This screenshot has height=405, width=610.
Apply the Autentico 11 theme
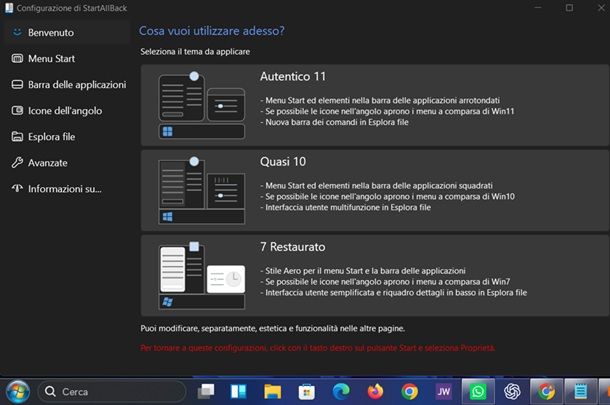[375, 105]
